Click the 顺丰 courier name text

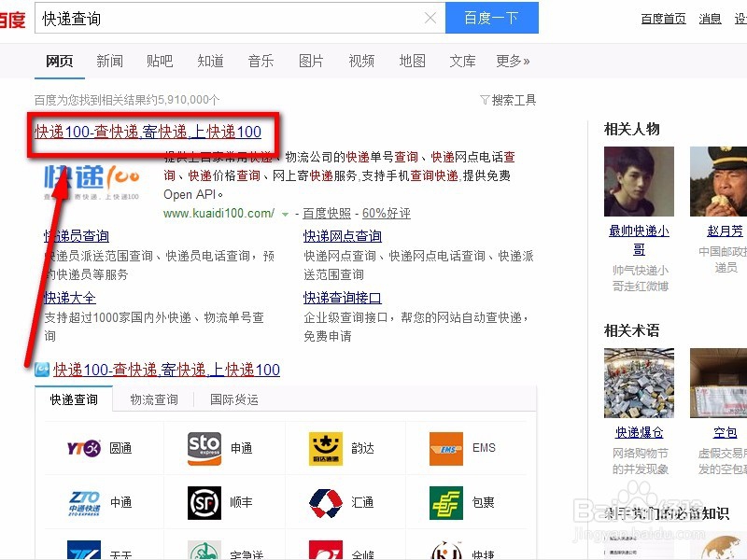tap(241, 503)
